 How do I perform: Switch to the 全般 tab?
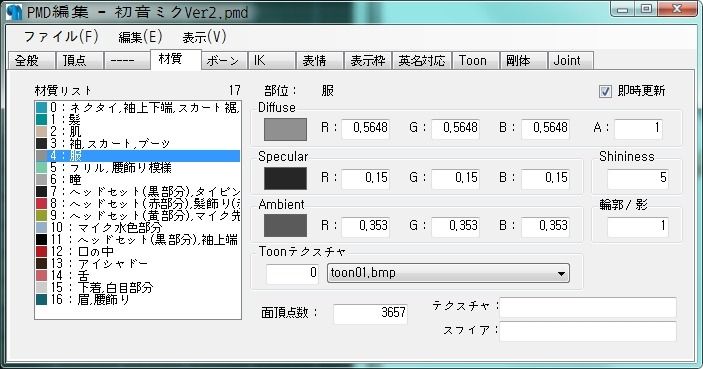click(x=31, y=61)
